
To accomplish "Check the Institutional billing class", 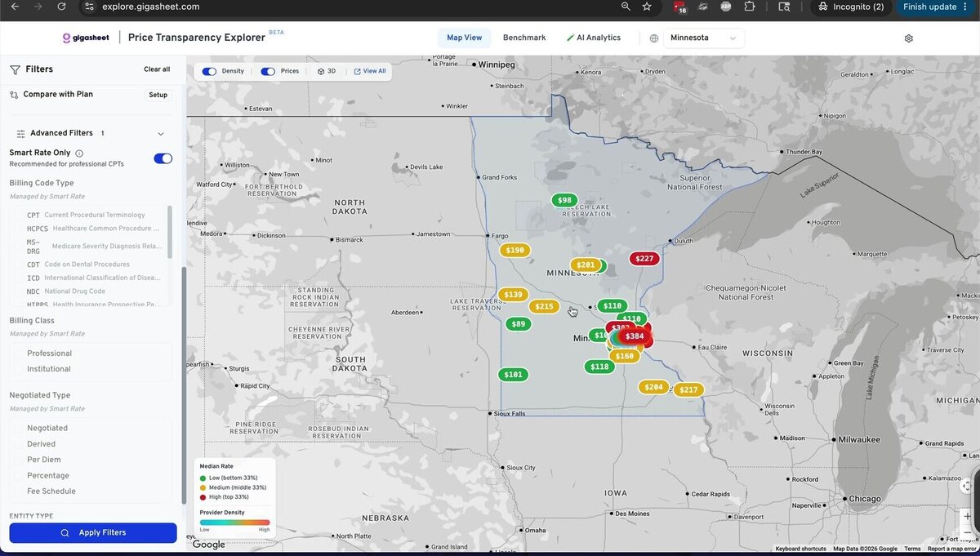I will pos(20,369).
